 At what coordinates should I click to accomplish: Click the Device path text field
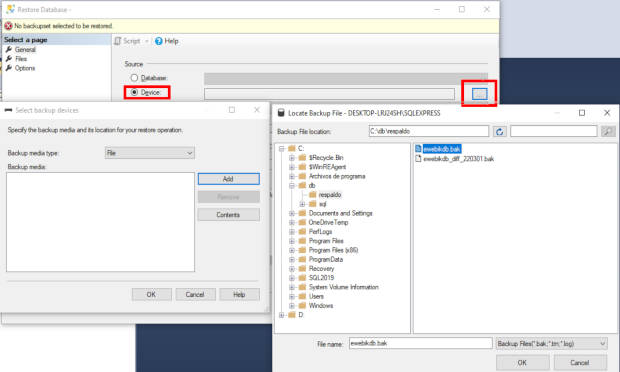(x=329, y=94)
